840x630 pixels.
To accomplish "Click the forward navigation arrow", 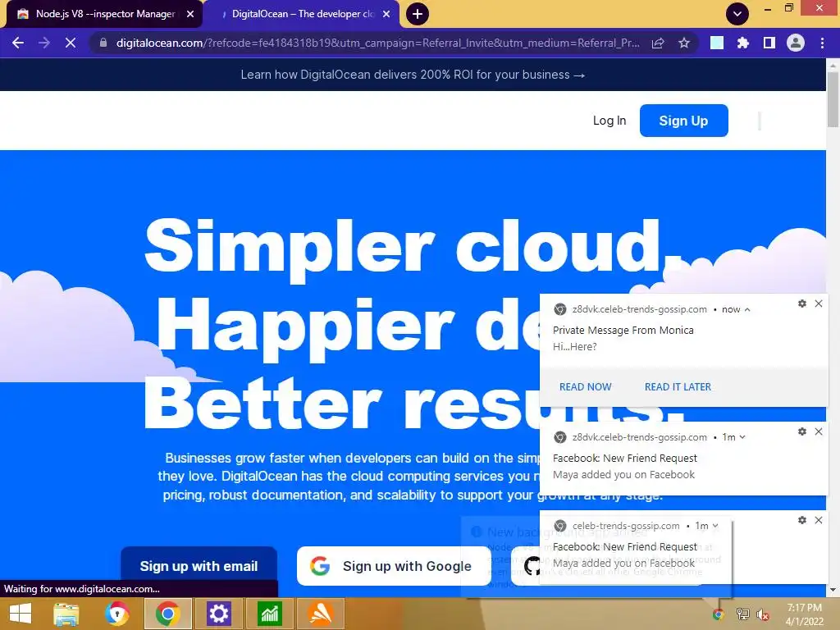I will click(x=44, y=43).
